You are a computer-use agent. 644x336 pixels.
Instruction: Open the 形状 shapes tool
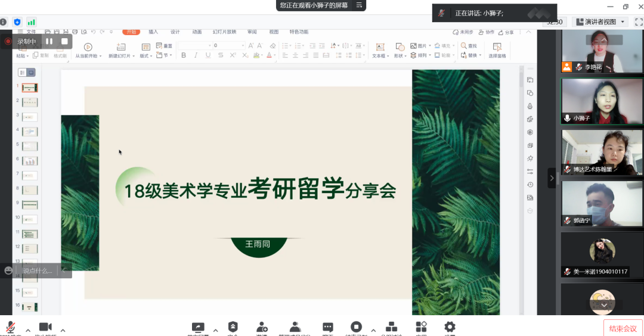tap(399, 47)
